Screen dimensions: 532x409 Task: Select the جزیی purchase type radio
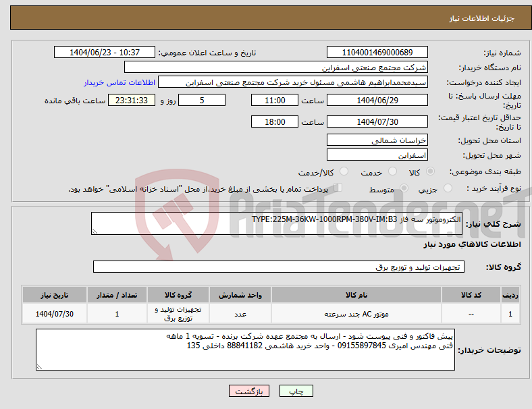(x=448, y=188)
